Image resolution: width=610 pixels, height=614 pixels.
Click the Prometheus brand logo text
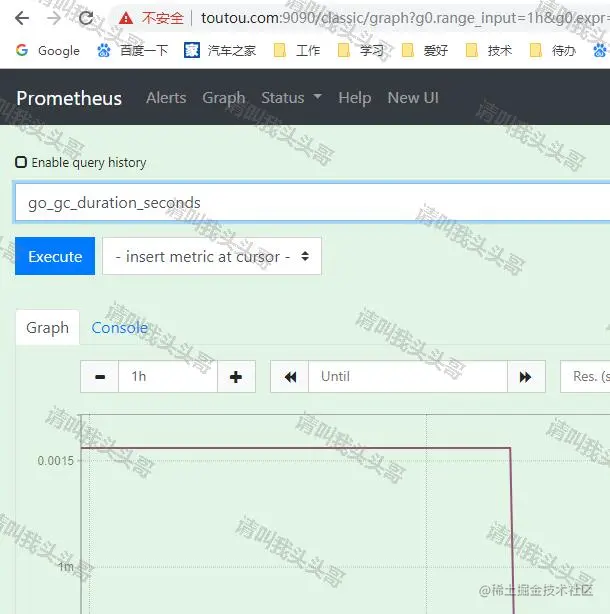69,98
